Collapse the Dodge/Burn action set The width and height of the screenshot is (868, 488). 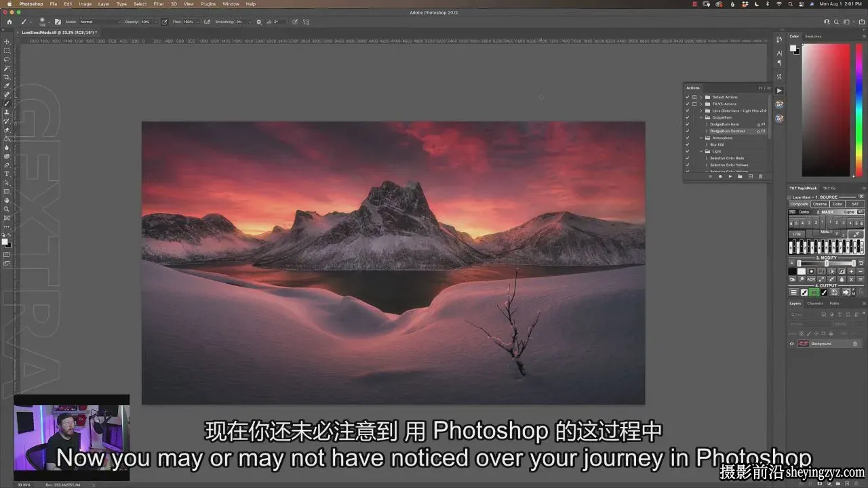click(701, 117)
